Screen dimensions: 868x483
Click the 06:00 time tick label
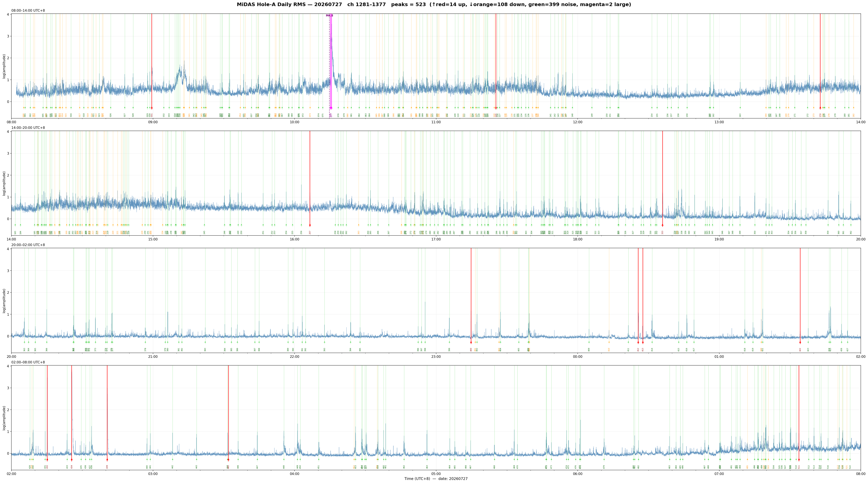coord(577,474)
